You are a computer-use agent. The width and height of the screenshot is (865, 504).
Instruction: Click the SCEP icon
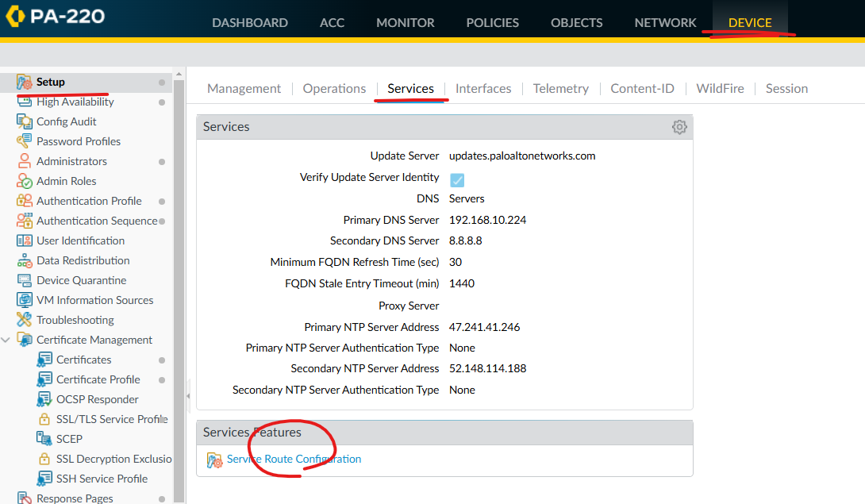pos(44,439)
